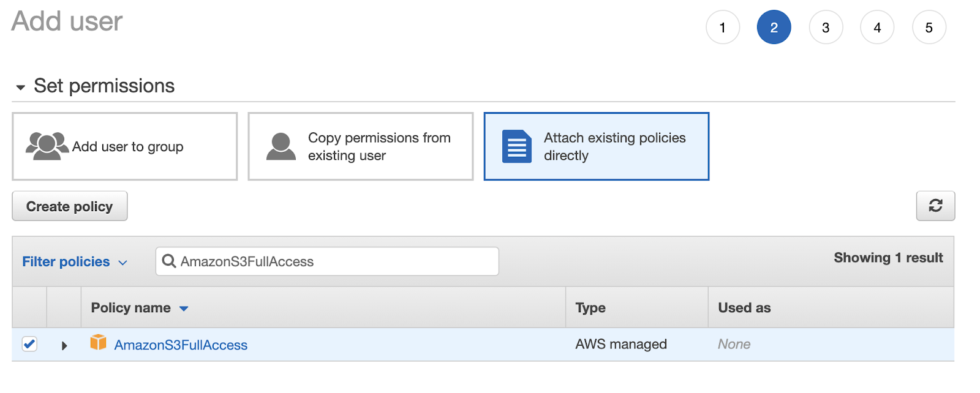Click the Create policy button
980x393 pixels.
pos(70,206)
